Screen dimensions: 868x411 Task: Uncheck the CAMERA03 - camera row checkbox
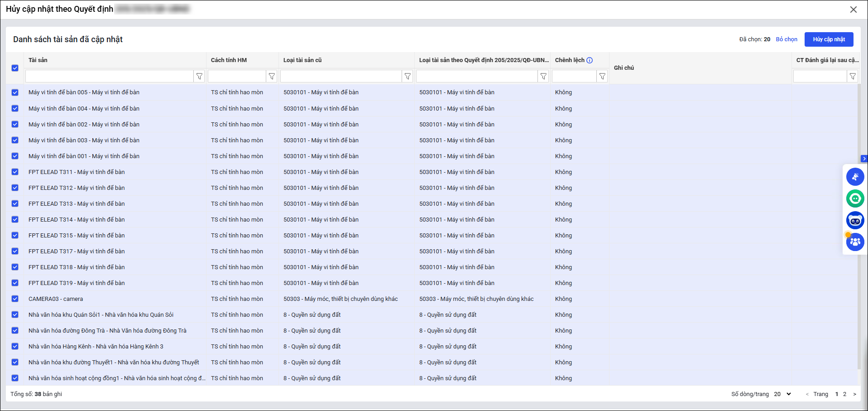[15, 299]
